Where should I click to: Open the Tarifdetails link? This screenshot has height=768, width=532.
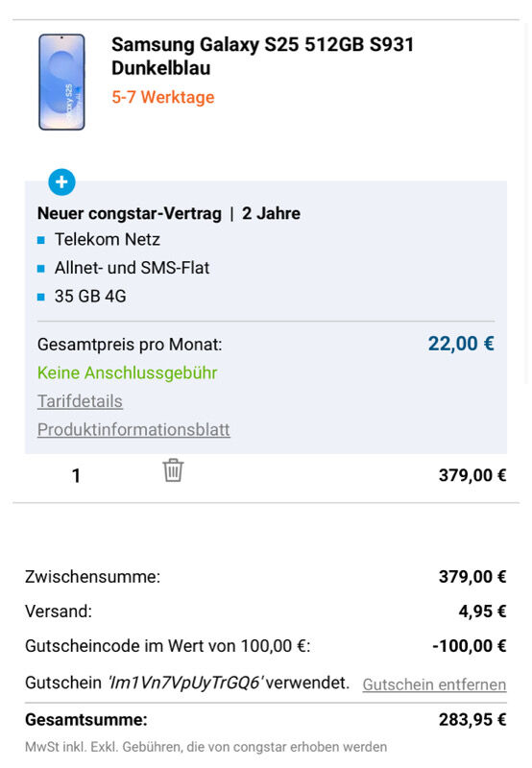(x=80, y=401)
